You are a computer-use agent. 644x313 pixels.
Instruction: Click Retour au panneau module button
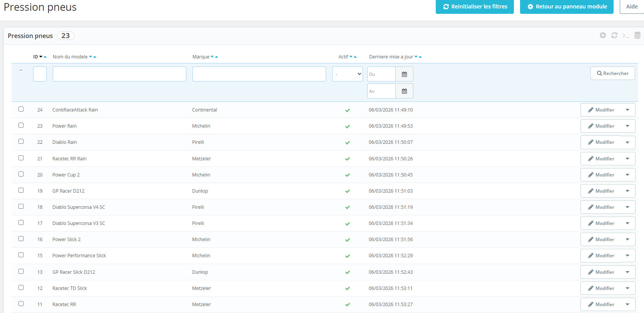pyautogui.click(x=567, y=7)
